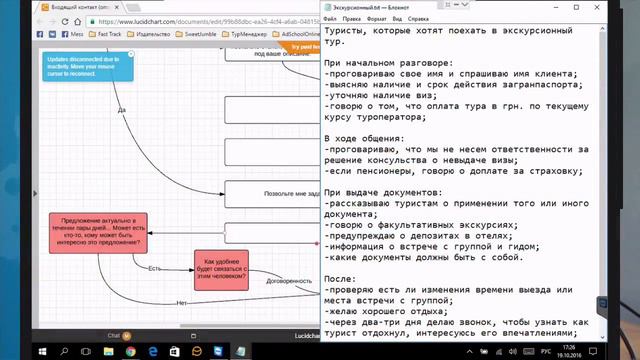Select the red 'Предложение актуально' flowchart box
This screenshot has width=640, height=360.
[x=98, y=233]
